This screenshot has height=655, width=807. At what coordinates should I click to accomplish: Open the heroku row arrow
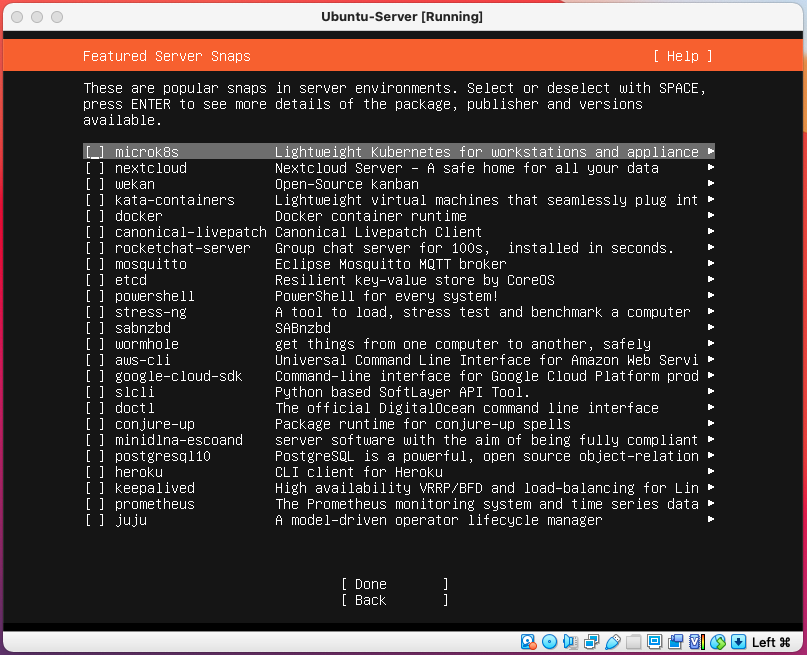(711, 471)
